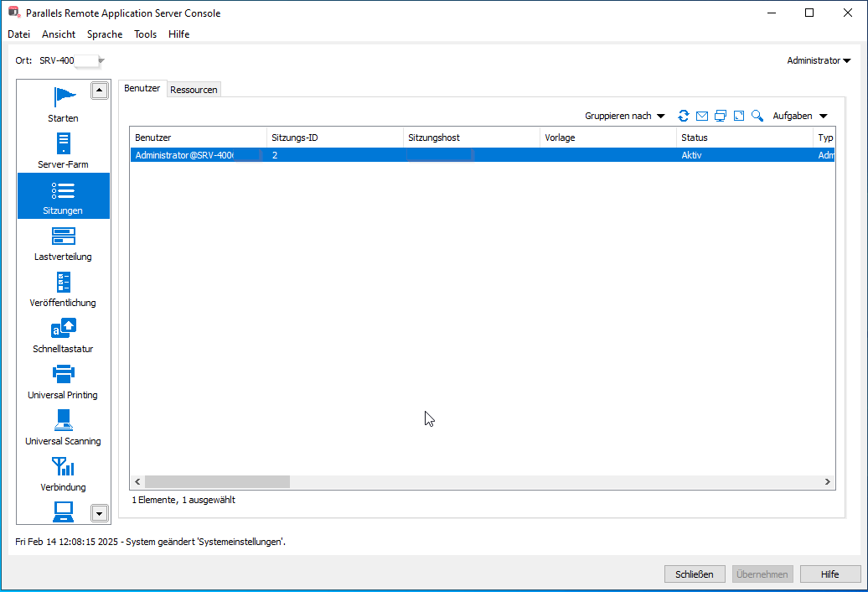Minimize the console window
Image resolution: width=868 pixels, height=592 pixels.
(x=772, y=13)
